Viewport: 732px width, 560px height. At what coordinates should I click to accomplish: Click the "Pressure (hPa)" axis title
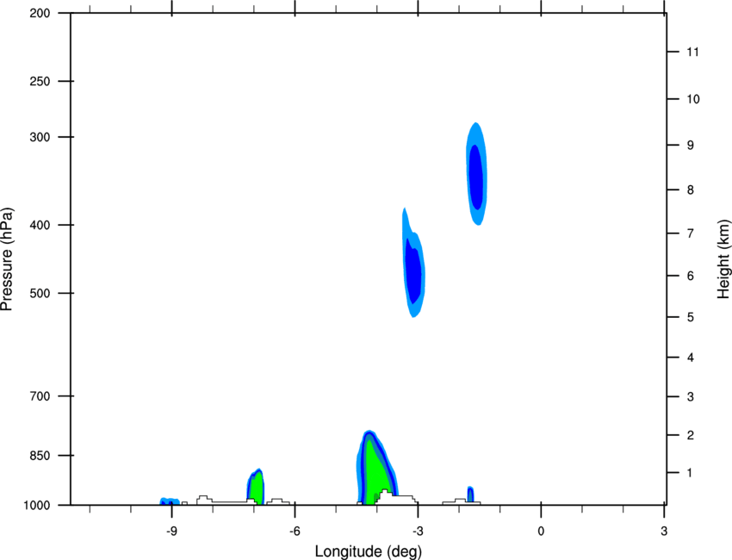[7, 259]
